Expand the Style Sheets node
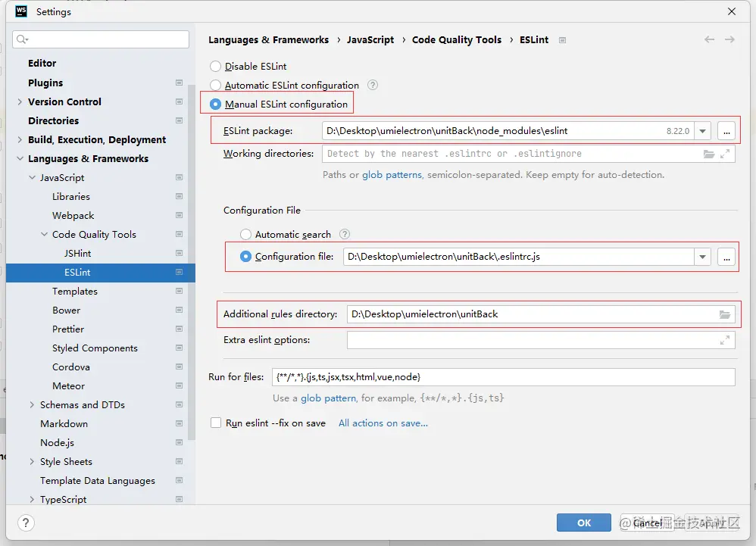The image size is (756, 546). tap(32, 462)
